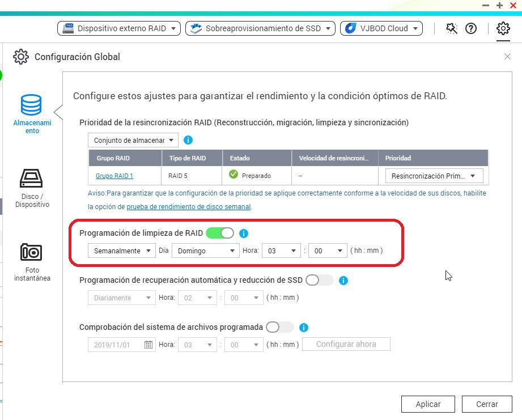Expand the Semanalmente frequency dropdown
Screen dimensions: 522x420
121,251
